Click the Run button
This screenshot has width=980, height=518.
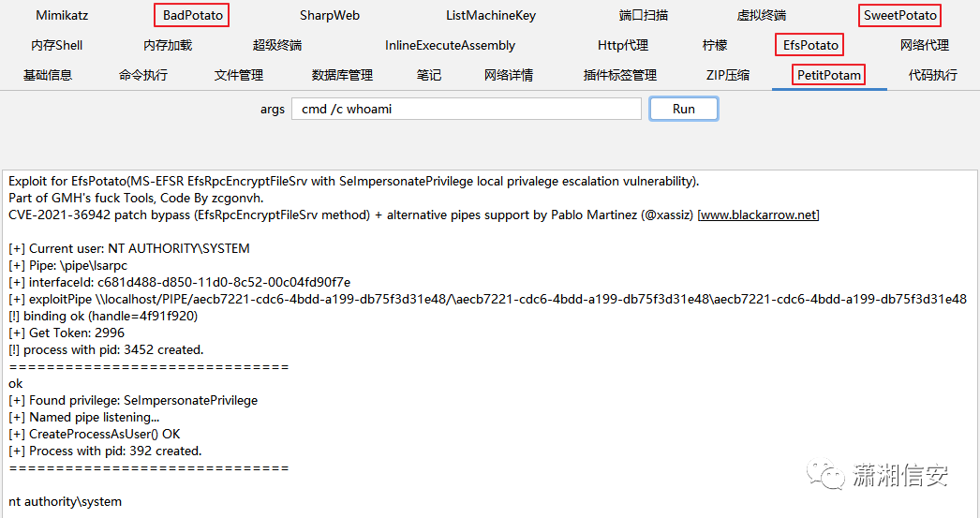(x=684, y=109)
